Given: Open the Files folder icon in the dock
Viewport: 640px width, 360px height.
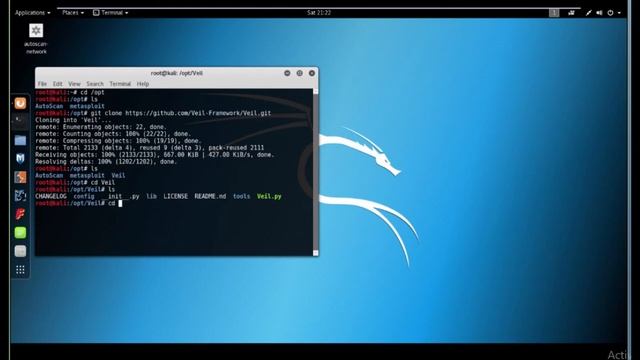Looking at the screenshot, I should point(20,140).
